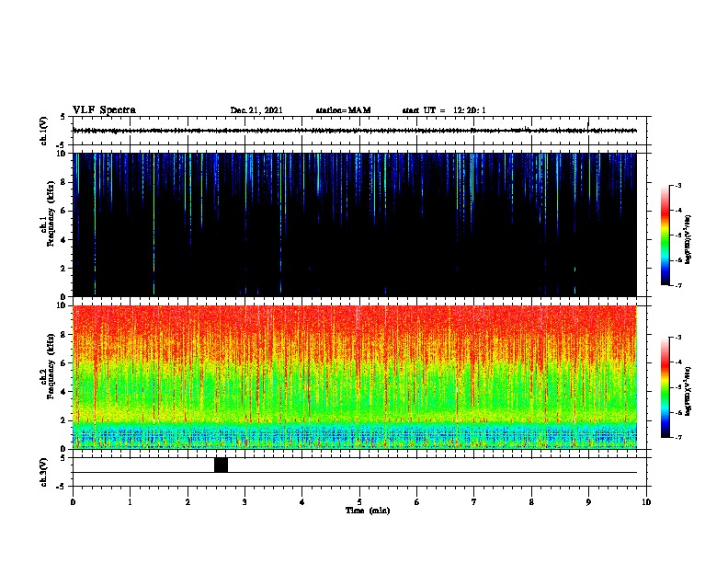The width and height of the screenshot is (728, 563).
Task: Click the "10" tick label on time axis
Action: [646, 502]
